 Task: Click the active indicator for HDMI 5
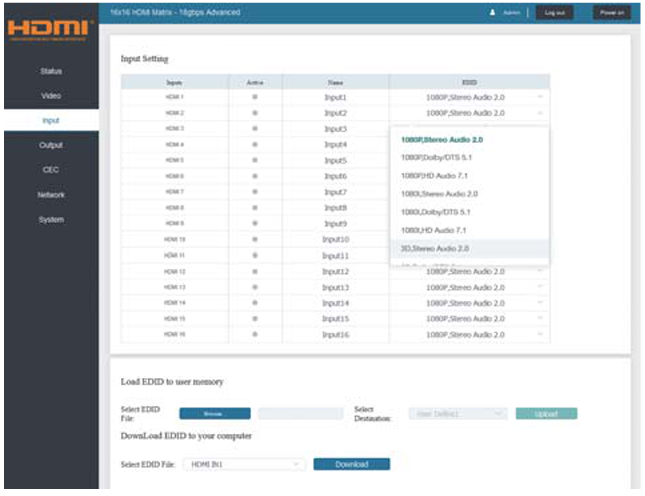click(x=255, y=160)
